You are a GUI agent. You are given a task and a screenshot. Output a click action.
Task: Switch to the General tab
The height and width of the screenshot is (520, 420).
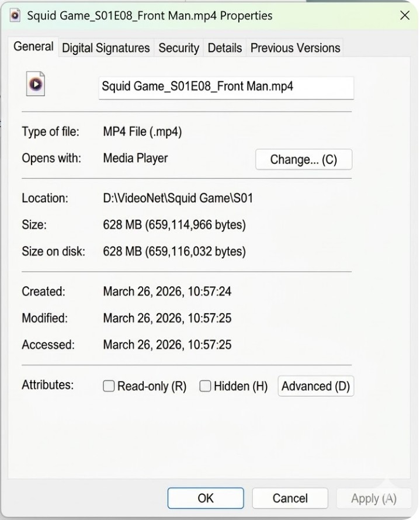[33, 47]
